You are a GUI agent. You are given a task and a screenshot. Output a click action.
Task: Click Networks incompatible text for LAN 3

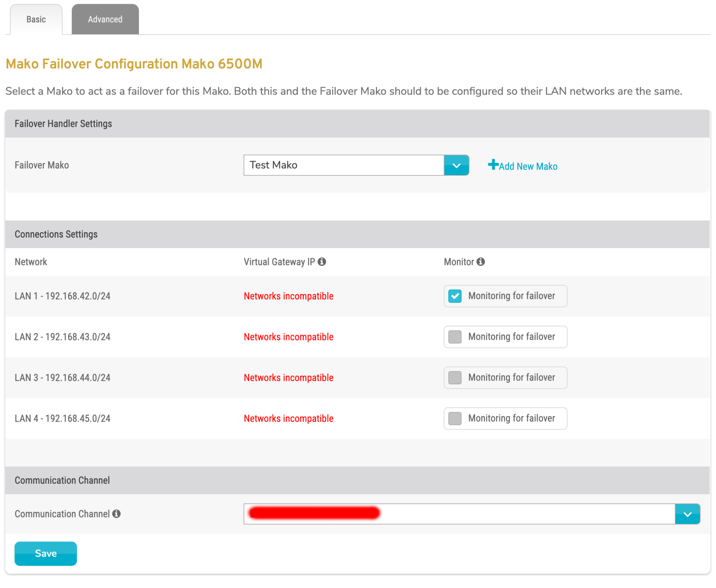point(288,377)
